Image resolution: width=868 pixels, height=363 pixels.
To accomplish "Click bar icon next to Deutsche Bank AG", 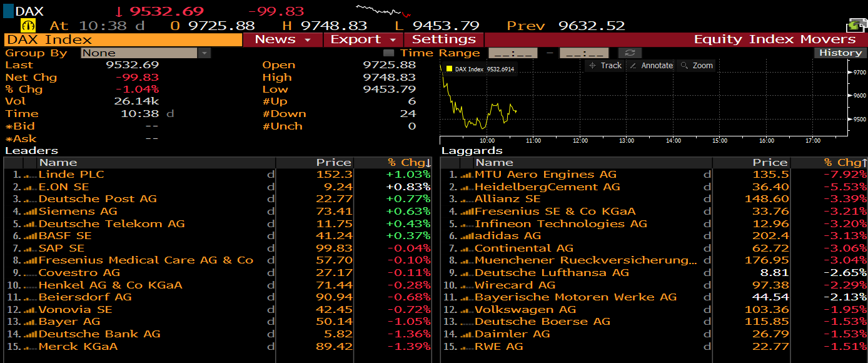I will [30, 334].
